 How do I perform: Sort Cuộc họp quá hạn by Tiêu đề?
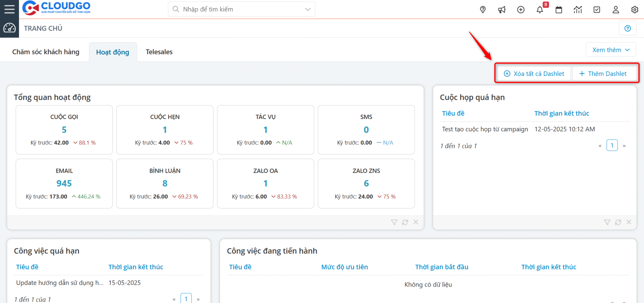coord(453,113)
